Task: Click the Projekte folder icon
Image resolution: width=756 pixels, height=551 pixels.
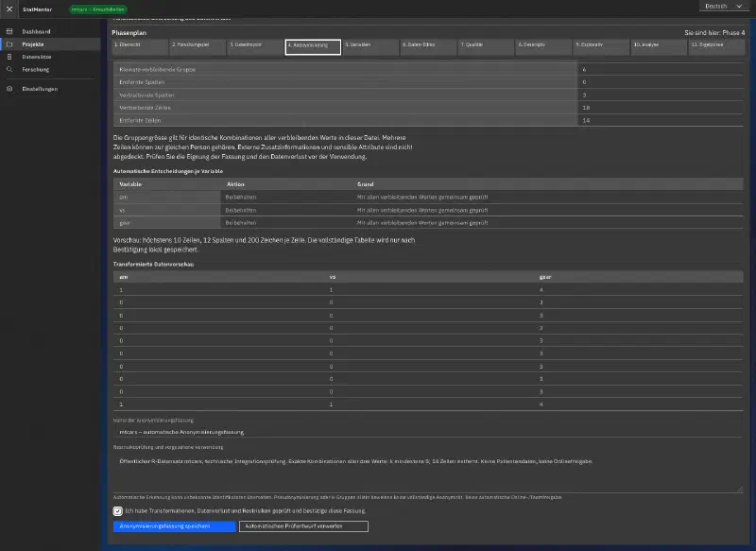Action: tap(9, 43)
